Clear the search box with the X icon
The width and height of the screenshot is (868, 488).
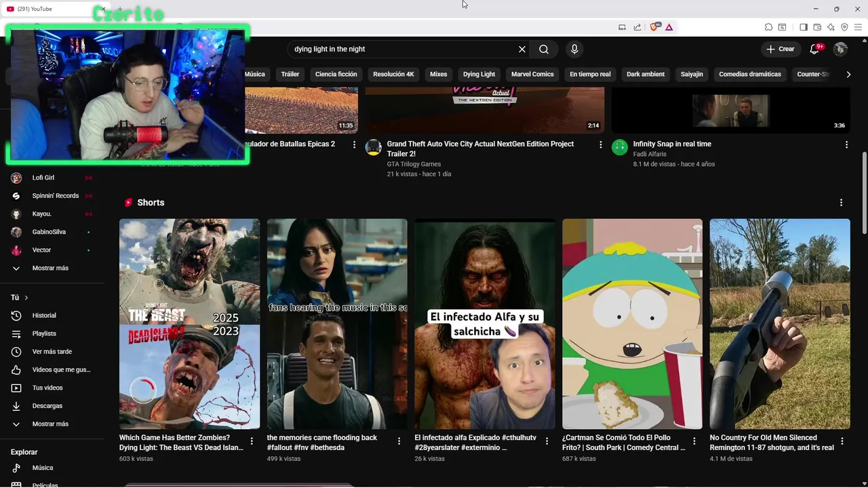coord(522,49)
